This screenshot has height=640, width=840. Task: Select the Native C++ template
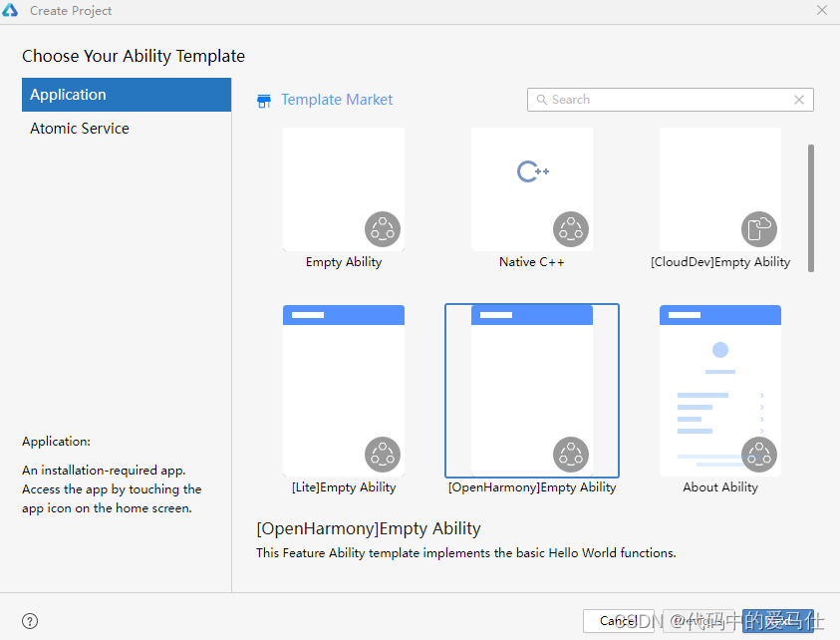(x=531, y=189)
